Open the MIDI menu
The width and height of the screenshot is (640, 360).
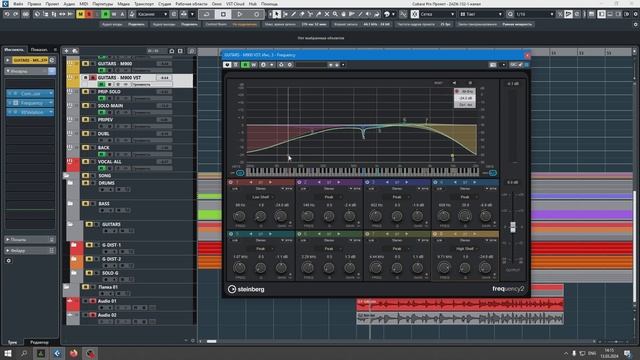tap(84, 4)
